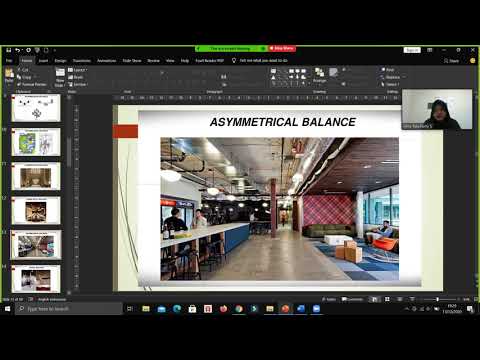Viewport: 480px width, 360px height.
Task: Select slide thumbnail with brown room photo
Action: tap(36, 176)
